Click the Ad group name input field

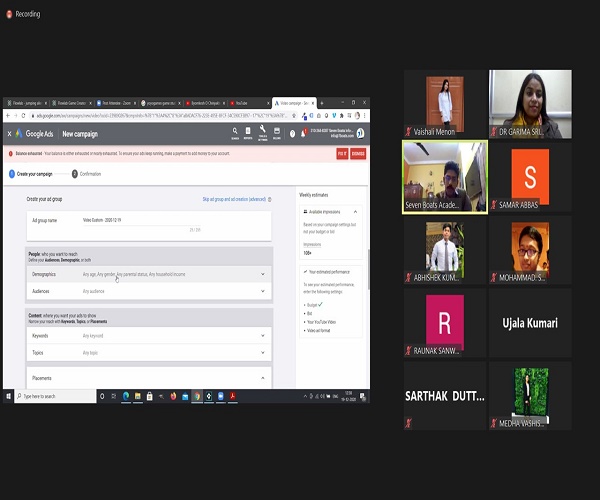point(142,220)
